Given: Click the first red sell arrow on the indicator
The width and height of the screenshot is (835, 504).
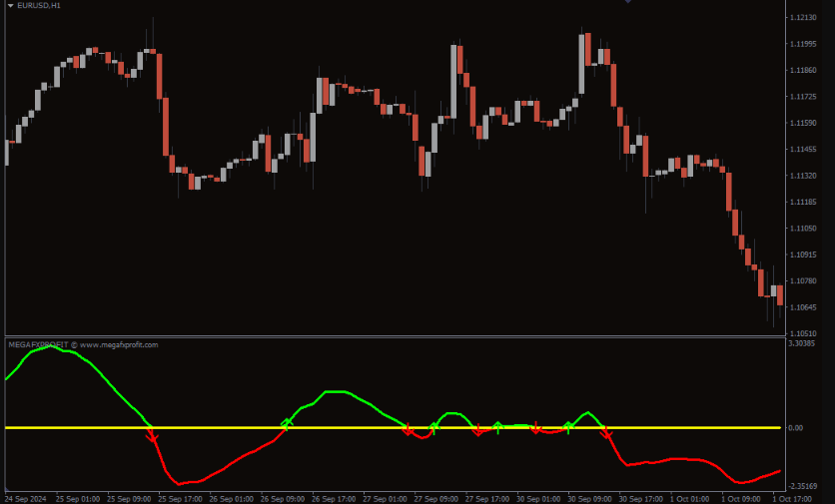Looking at the screenshot, I should point(152,435).
